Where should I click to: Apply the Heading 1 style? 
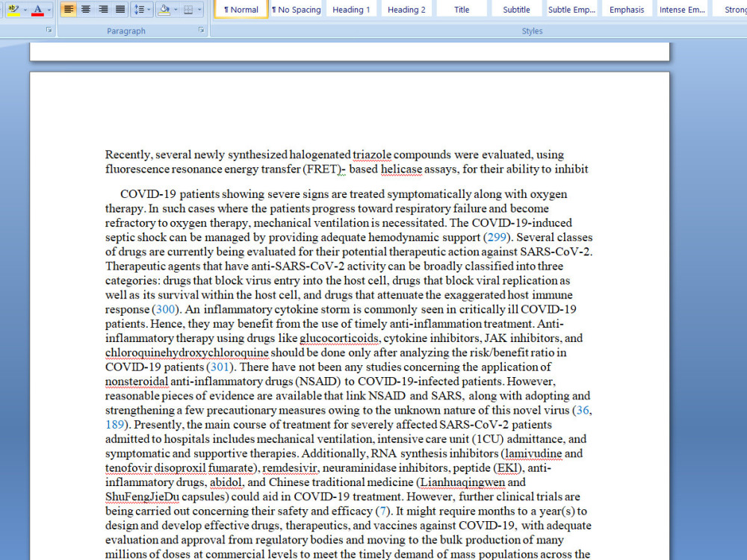(351, 10)
